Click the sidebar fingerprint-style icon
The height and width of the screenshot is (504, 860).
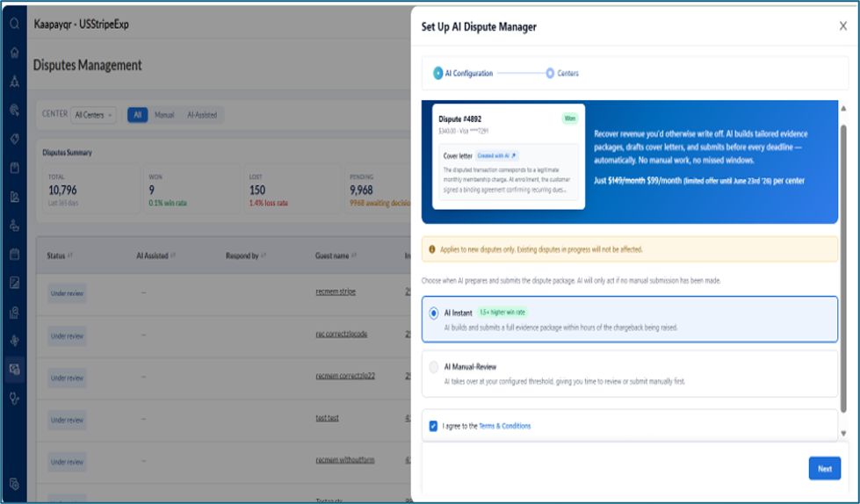point(14,110)
